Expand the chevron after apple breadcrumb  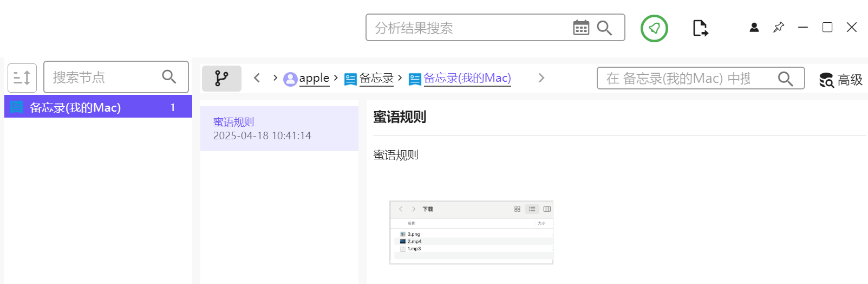click(336, 78)
